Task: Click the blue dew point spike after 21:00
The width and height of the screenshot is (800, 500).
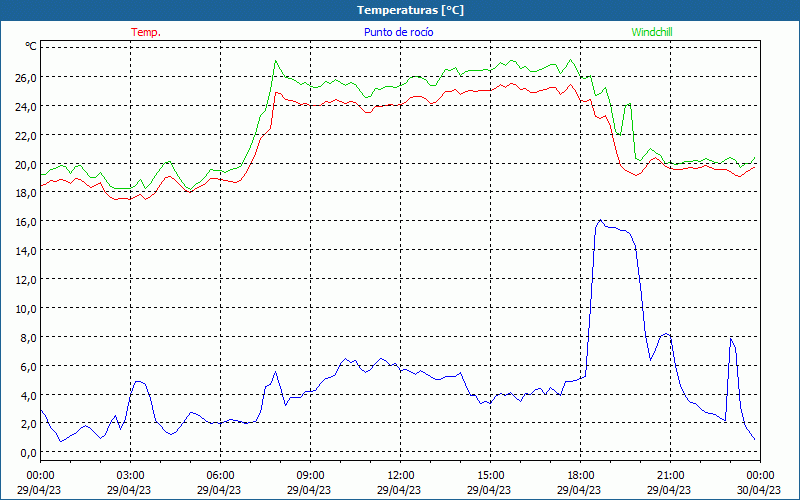Action: 731,339
